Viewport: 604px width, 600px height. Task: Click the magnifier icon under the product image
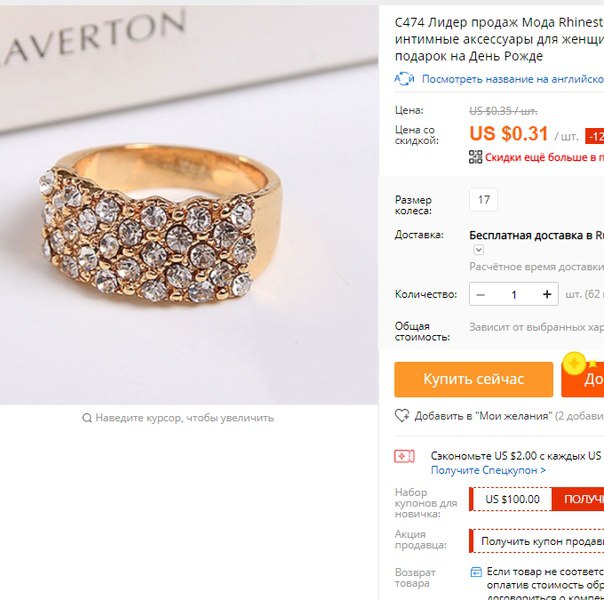(87, 418)
